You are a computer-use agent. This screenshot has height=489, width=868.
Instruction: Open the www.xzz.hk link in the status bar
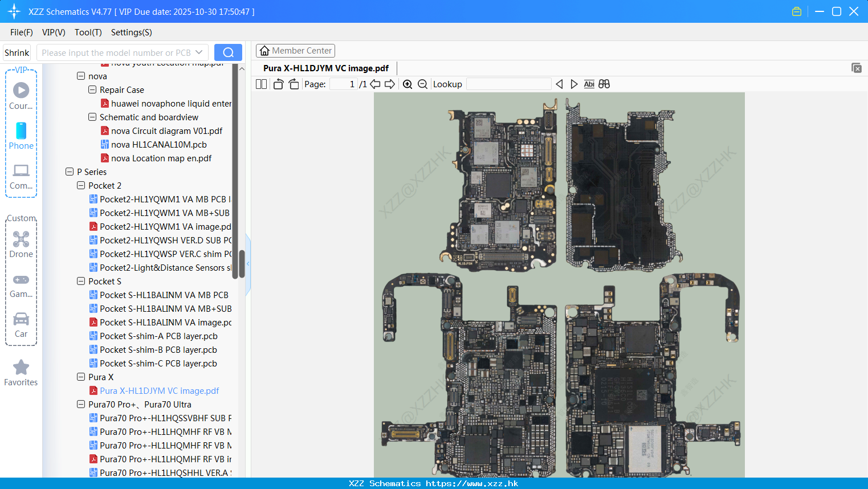pos(472,483)
